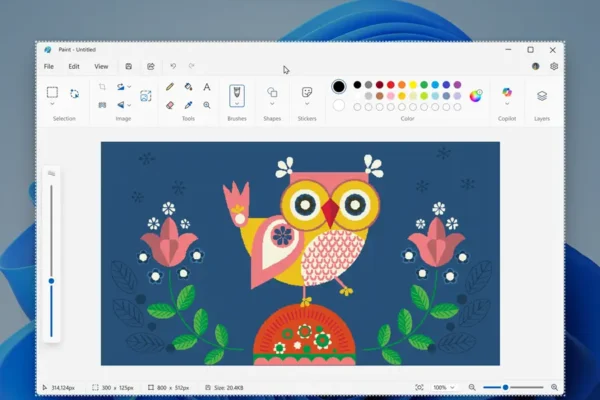Click the Flip image icon
The height and width of the screenshot is (400, 600).
[x=121, y=104]
